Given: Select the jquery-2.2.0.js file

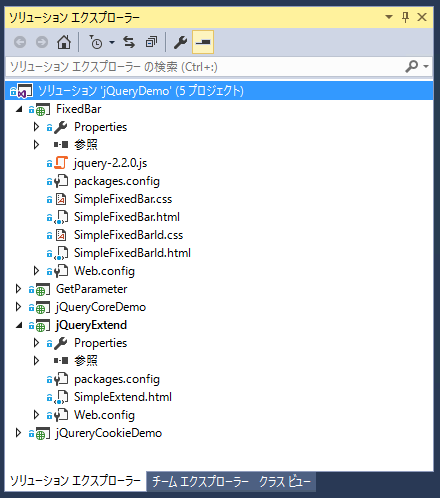Looking at the screenshot, I should click(110, 163).
